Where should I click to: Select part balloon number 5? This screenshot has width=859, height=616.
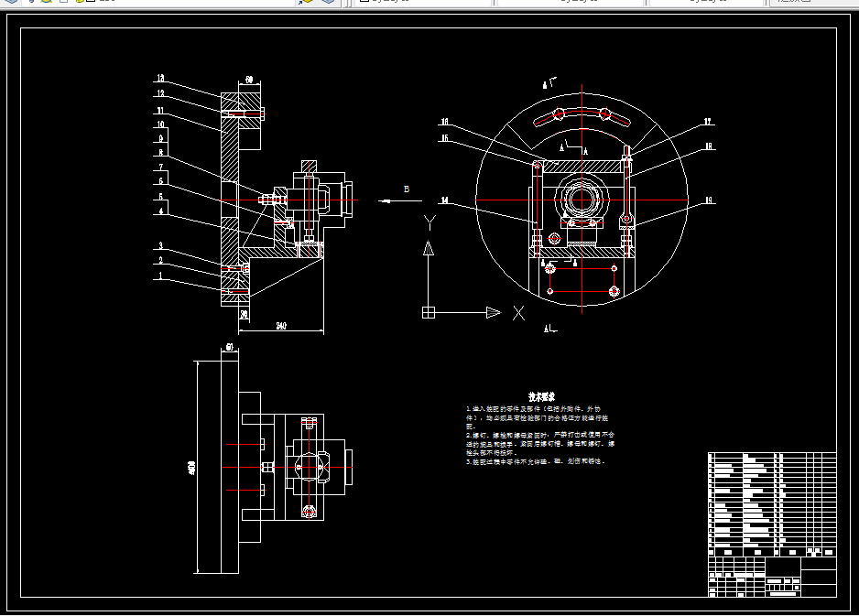coord(161,197)
